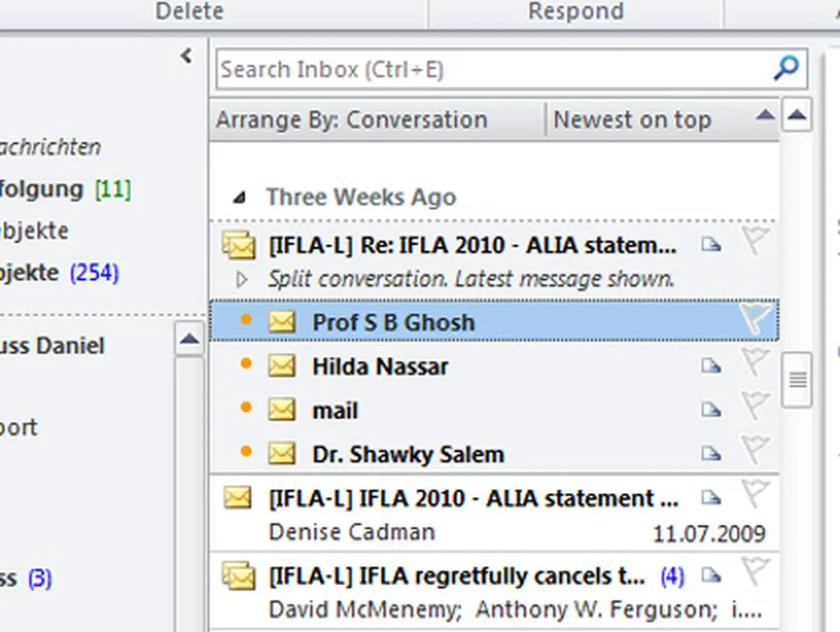Expand the split conversation entry
This screenshot has height=632, width=840.
point(241,279)
